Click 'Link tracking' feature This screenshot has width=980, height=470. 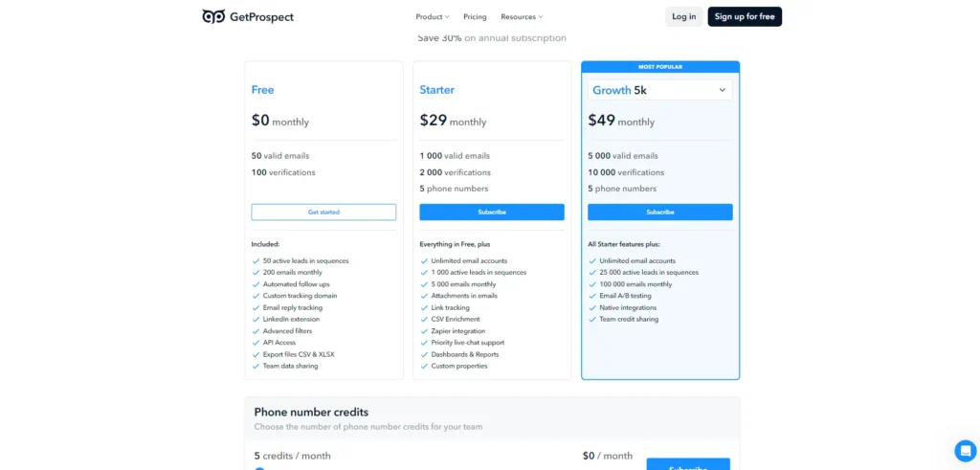coord(450,307)
